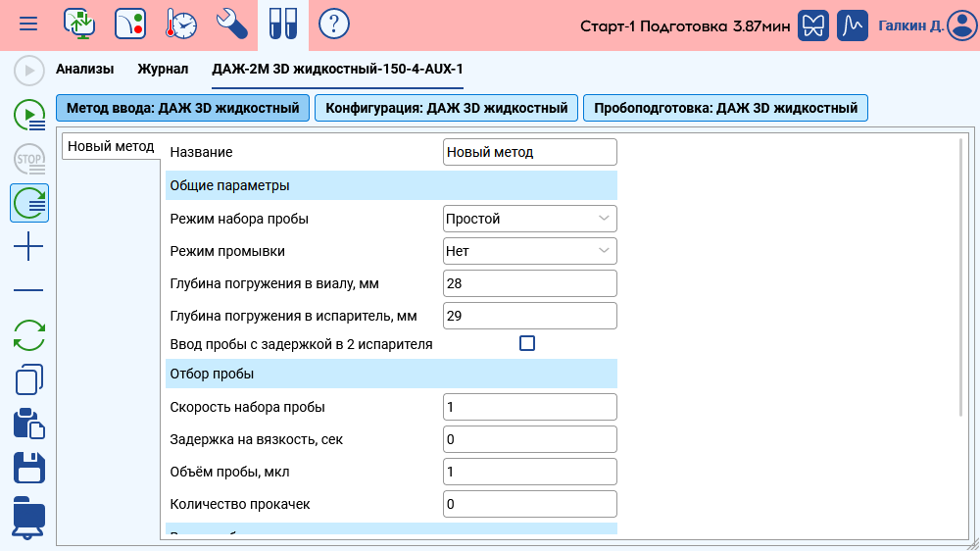Open help via question mark icon
Viewport: 980px width, 551px height.
(334, 24)
